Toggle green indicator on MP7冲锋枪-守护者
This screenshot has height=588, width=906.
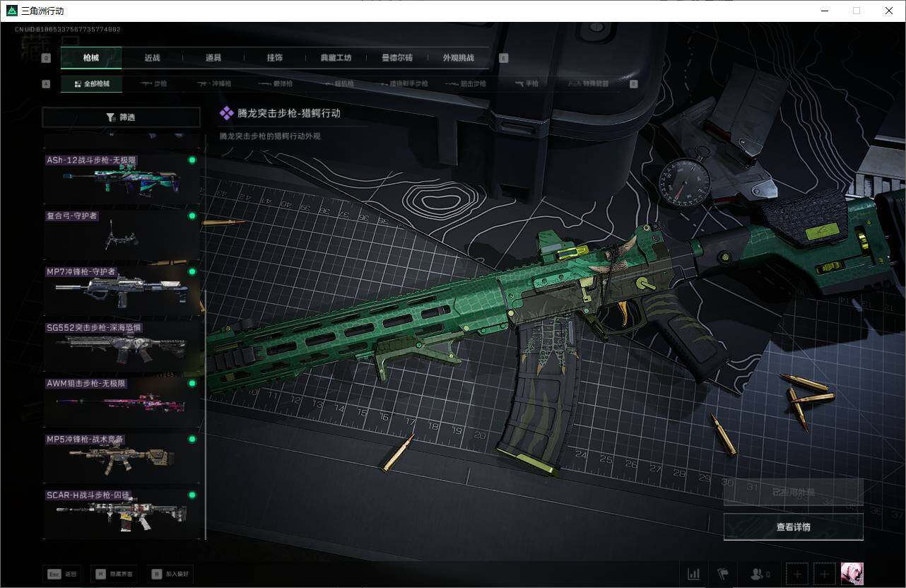point(192,271)
